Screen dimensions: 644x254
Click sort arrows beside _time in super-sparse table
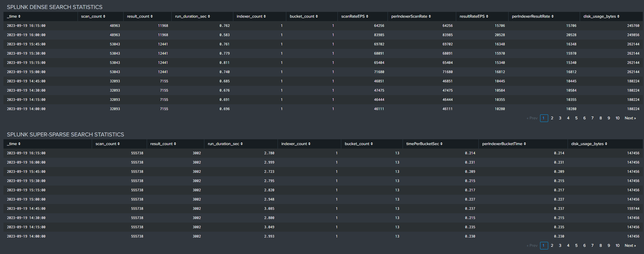19,144
